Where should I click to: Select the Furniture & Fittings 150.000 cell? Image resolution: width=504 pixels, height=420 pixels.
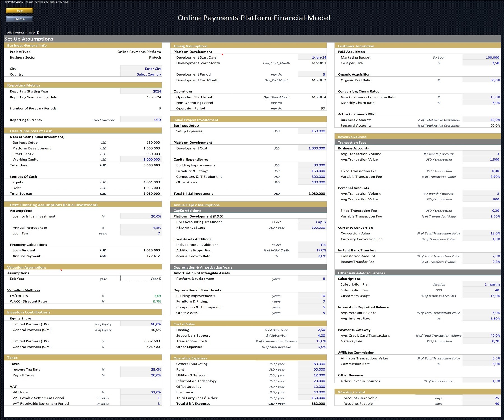312,171
